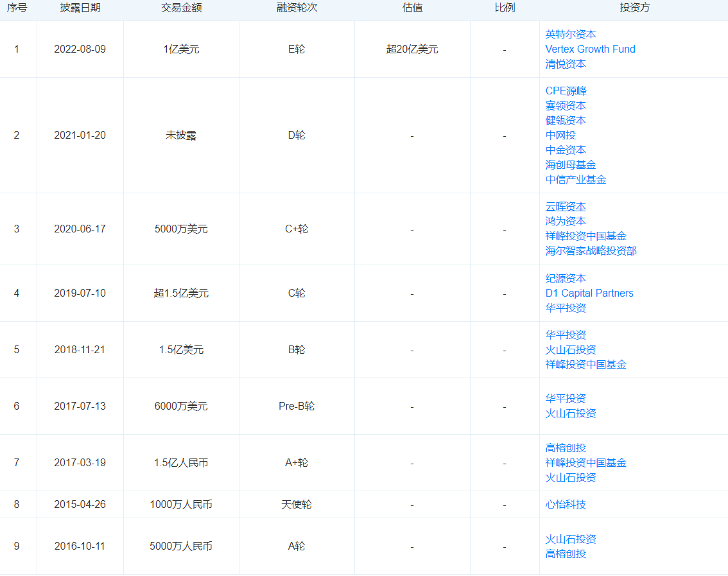728x576 pixels.
Task: Click the 中网投 investor link
Action: point(561,135)
